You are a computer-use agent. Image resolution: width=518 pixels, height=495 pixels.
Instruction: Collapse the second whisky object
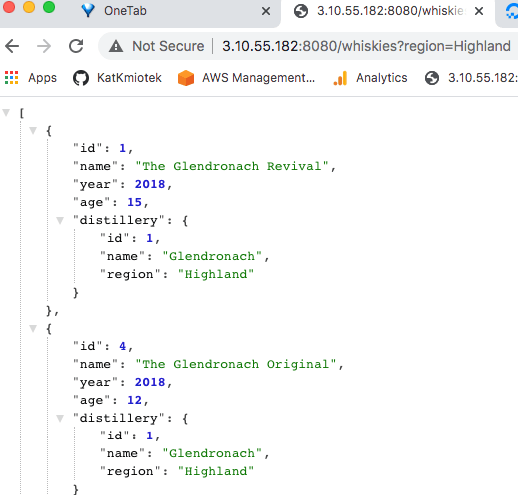[x=33, y=329]
